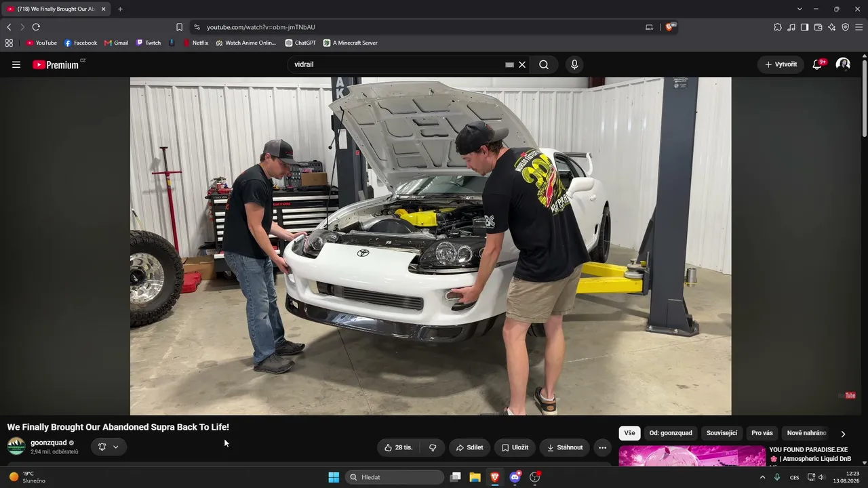Open the YouTube guide hamburger menu

pos(16,64)
